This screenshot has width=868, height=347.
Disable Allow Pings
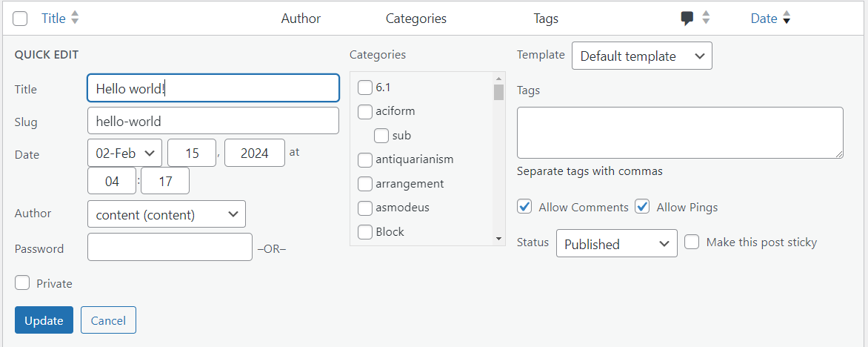[643, 207]
